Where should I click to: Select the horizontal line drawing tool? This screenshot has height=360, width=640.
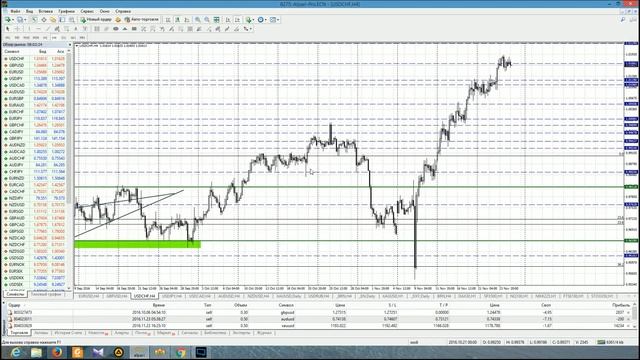pyautogui.click(x=38, y=29)
